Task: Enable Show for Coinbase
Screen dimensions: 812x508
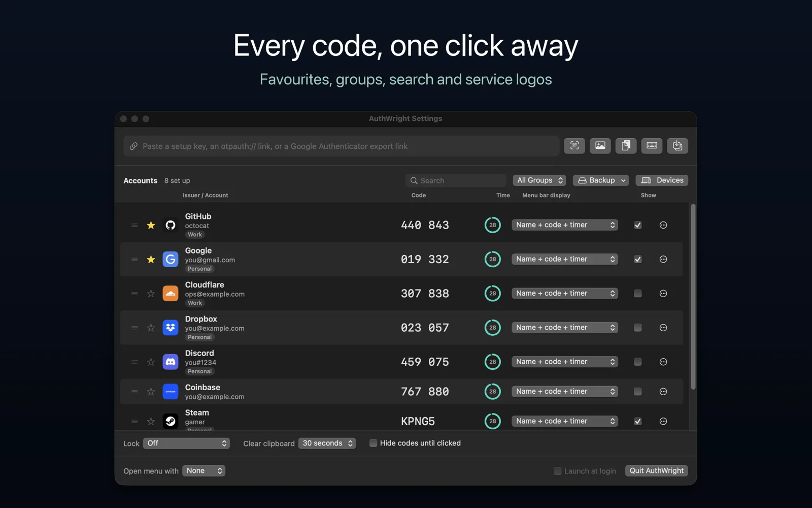Action: coord(638,392)
